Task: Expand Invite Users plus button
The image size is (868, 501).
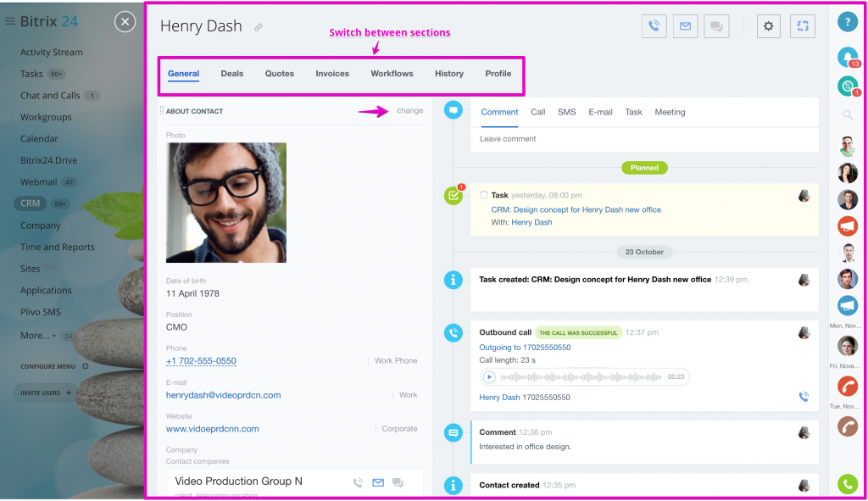Action: click(x=68, y=392)
